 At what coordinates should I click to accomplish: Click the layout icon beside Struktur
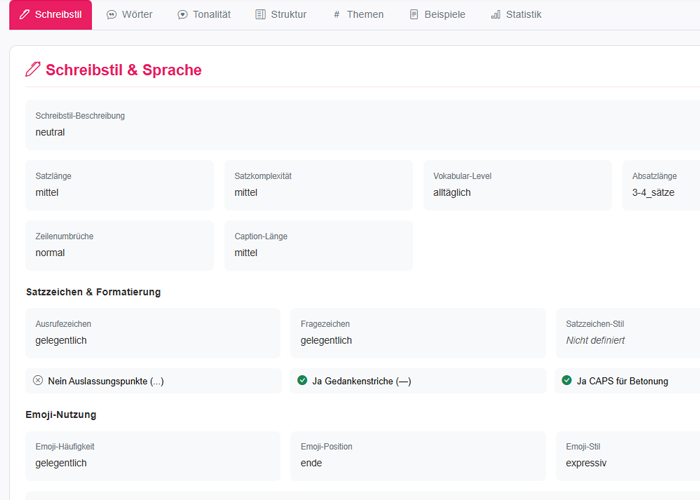coord(260,15)
